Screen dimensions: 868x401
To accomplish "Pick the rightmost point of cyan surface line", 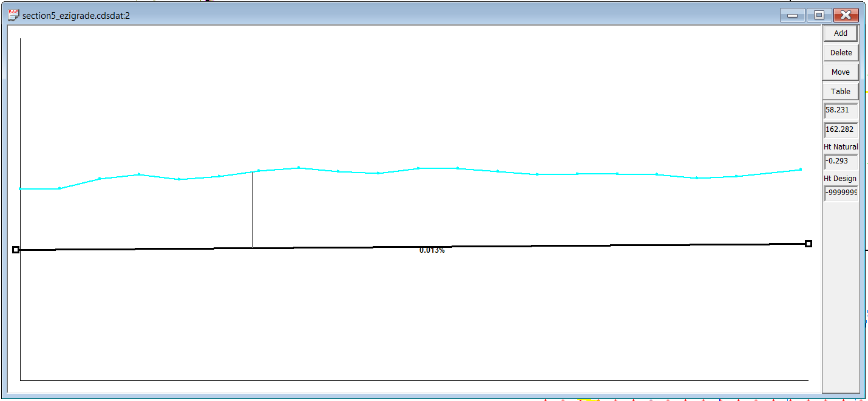I will [801, 170].
